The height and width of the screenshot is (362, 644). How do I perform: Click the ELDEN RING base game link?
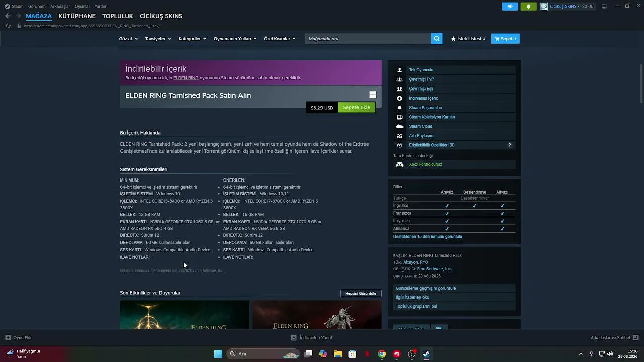click(x=186, y=78)
